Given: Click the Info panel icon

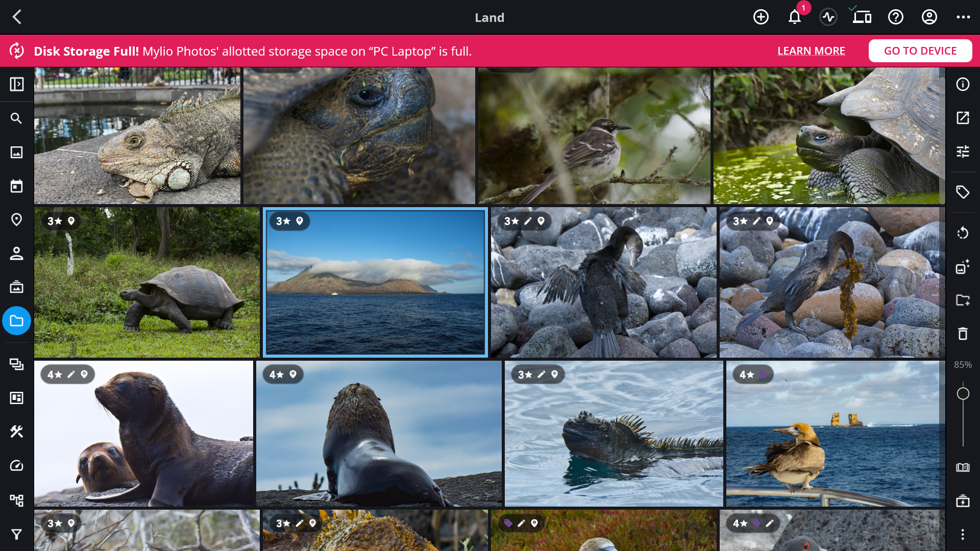Looking at the screenshot, I should (963, 84).
